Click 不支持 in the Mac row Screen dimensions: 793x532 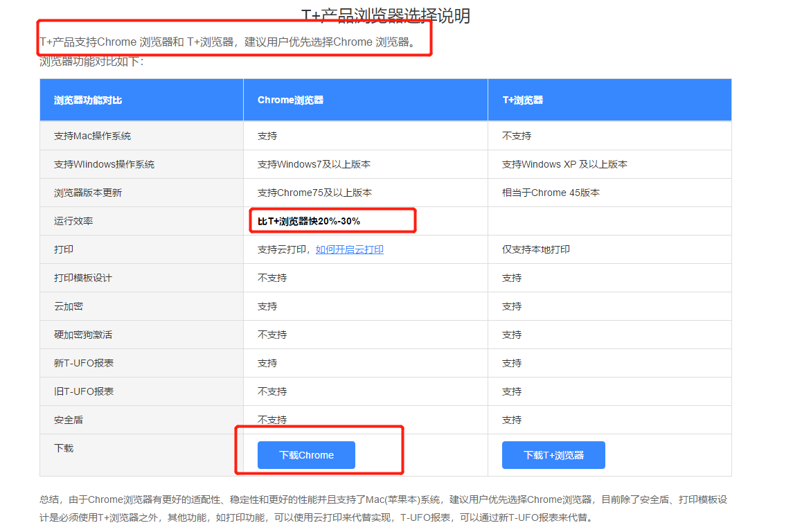[517, 136]
